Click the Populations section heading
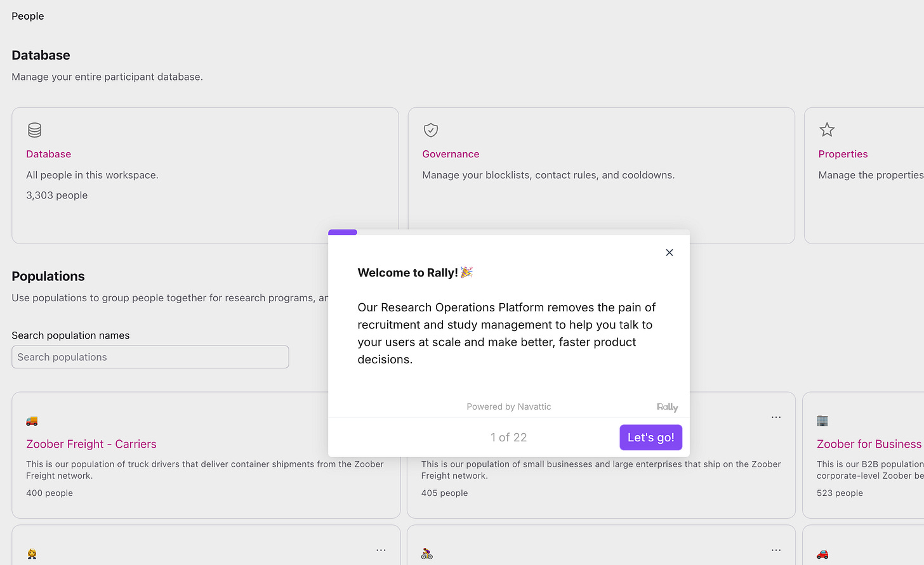The width and height of the screenshot is (924, 565). click(48, 276)
